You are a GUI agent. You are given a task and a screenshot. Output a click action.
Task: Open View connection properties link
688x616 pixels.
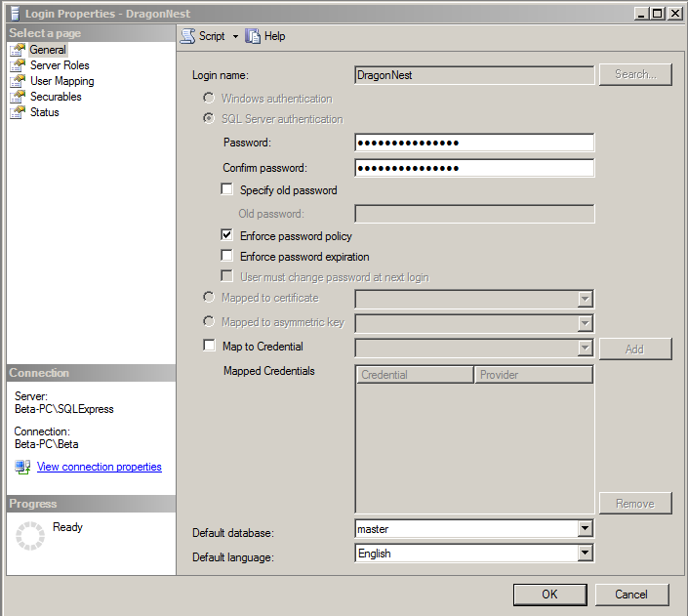click(100, 467)
